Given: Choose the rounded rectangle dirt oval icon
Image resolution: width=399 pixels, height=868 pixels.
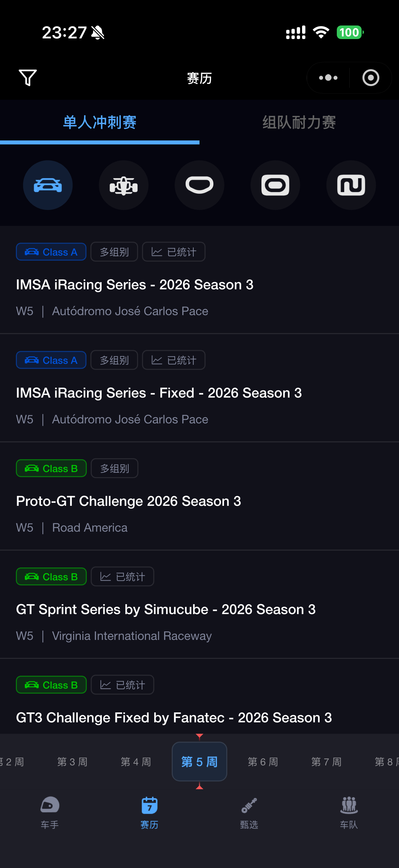Looking at the screenshot, I should 275,185.
